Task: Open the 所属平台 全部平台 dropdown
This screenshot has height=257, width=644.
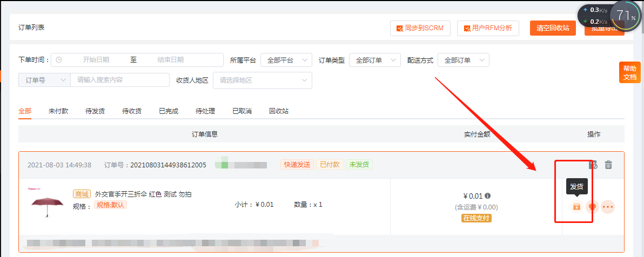Action: point(286,60)
